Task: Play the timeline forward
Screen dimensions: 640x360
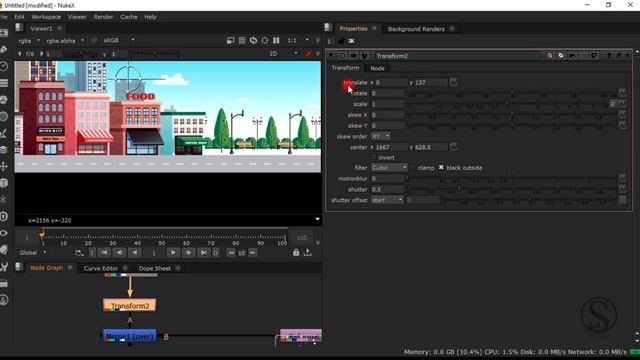Action: coord(173,253)
